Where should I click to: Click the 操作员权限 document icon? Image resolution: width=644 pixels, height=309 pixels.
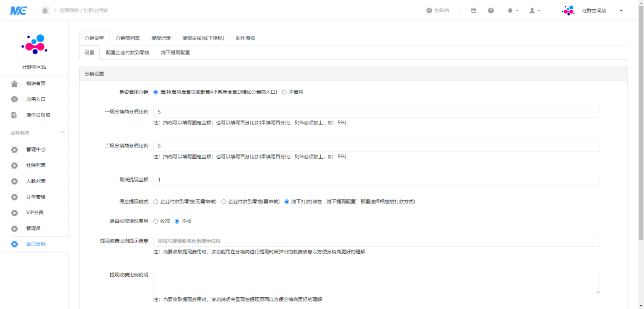(14, 115)
